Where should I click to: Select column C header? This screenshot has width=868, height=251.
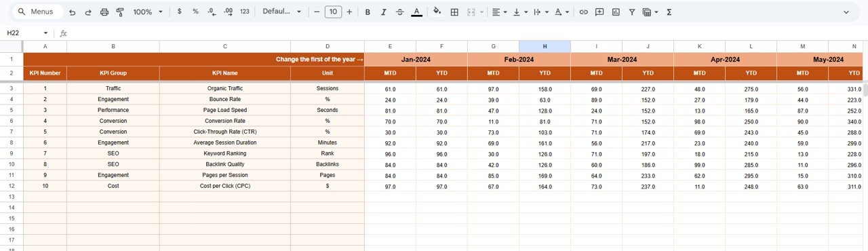tap(225, 46)
